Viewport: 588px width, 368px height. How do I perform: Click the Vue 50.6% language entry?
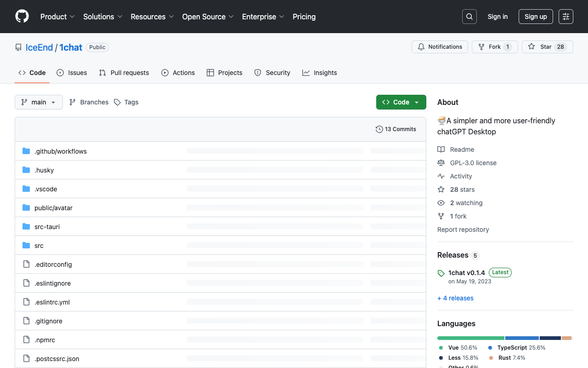[x=458, y=348]
